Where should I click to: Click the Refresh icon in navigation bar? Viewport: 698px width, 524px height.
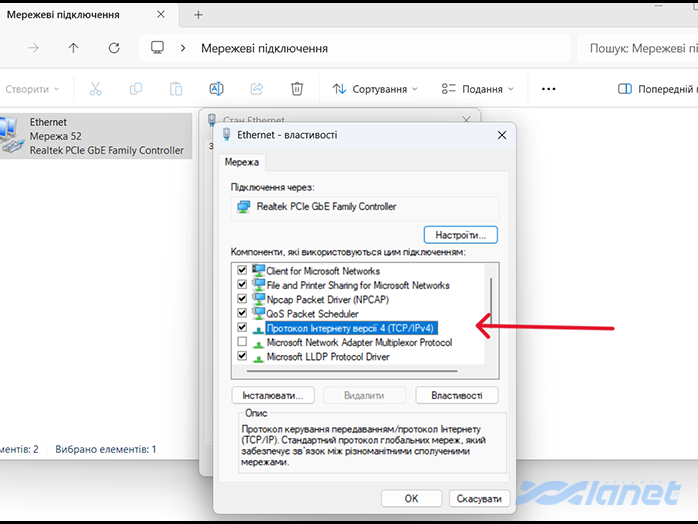pyautogui.click(x=114, y=48)
